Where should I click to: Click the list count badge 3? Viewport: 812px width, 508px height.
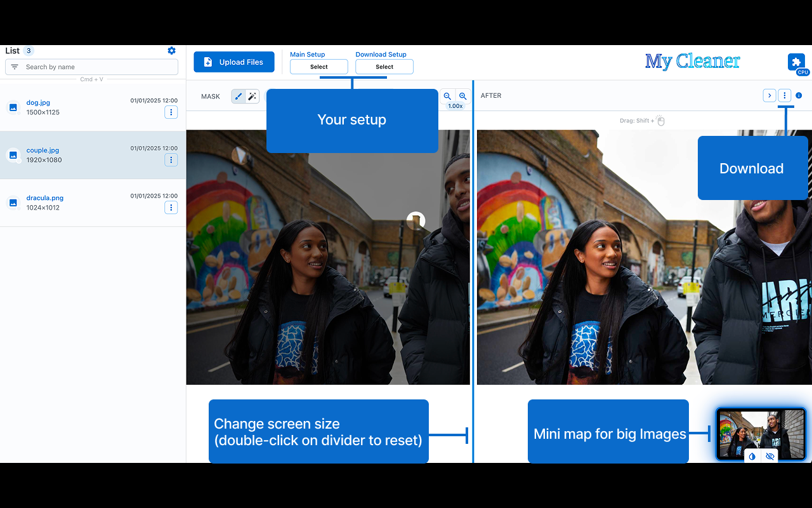click(x=29, y=51)
